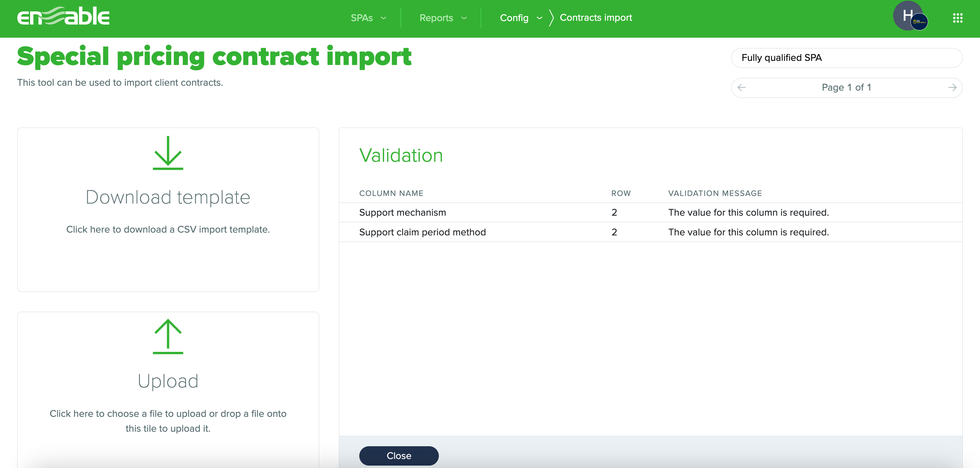The width and height of the screenshot is (980, 468).
Task: Click the company badge on avatar
Action: coord(919,22)
